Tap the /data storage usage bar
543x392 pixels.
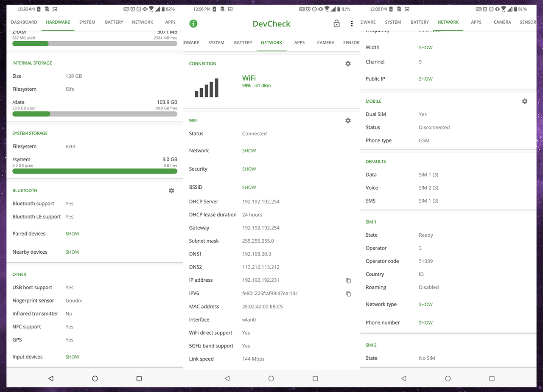click(x=95, y=114)
